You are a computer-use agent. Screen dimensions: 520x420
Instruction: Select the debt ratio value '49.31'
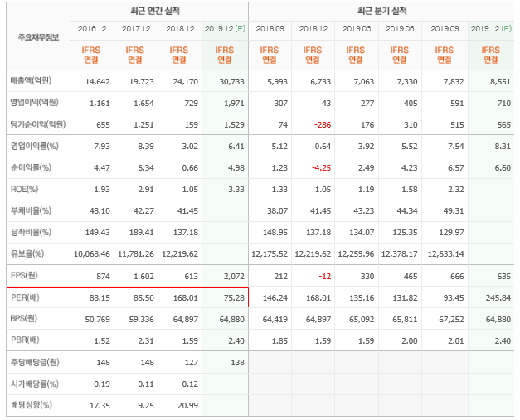click(x=454, y=211)
